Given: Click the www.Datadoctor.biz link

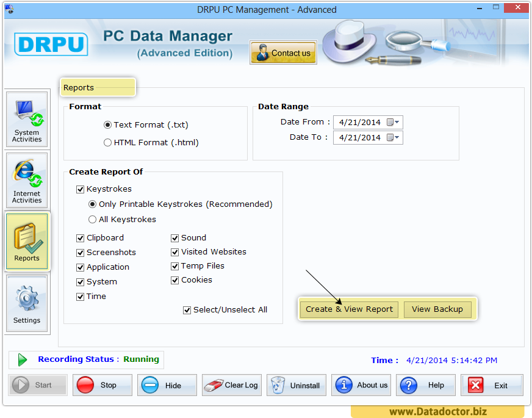Looking at the screenshot, I should coord(438,411).
